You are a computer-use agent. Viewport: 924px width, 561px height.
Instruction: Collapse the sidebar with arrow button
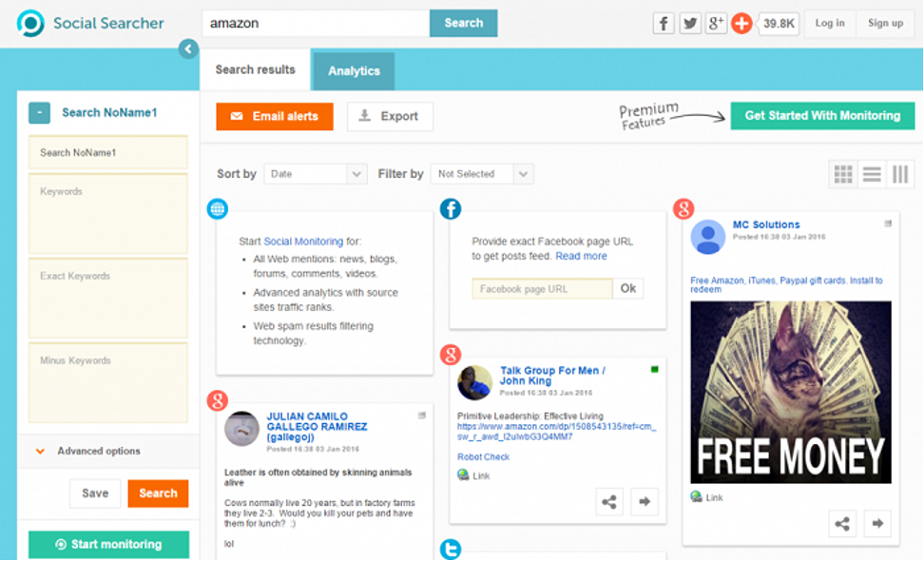click(x=188, y=48)
